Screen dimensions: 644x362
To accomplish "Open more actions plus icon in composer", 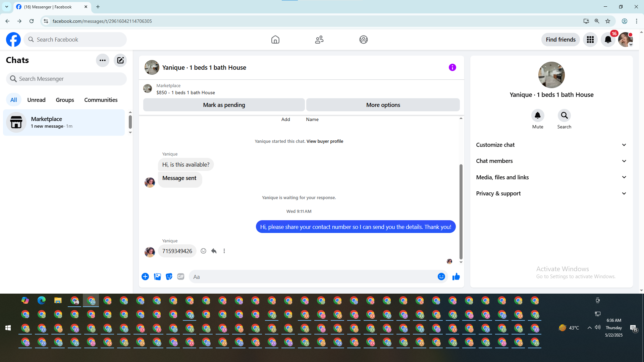I will [145, 277].
